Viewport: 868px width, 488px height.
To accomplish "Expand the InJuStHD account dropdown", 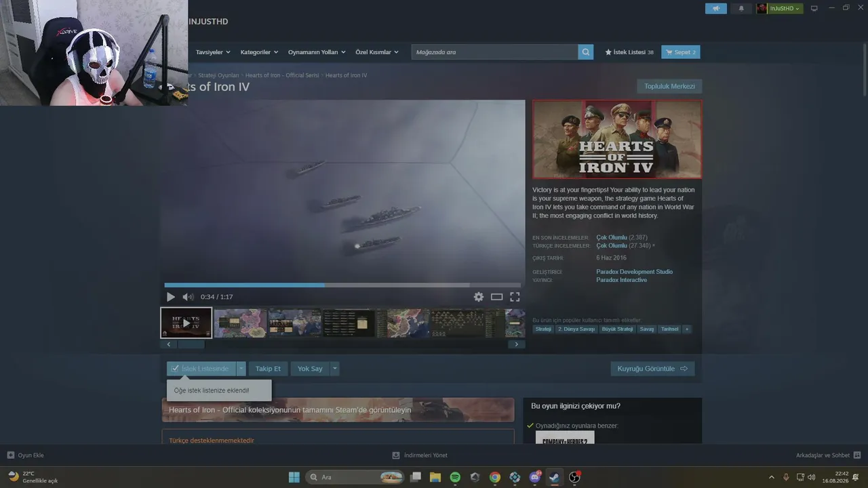I will [780, 9].
